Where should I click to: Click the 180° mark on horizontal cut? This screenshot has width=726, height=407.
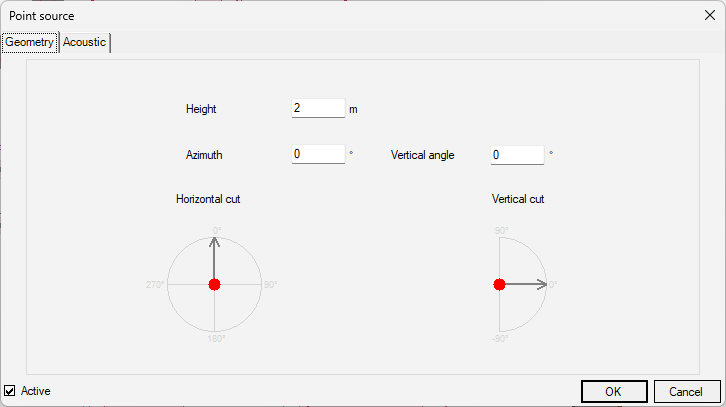216,338
